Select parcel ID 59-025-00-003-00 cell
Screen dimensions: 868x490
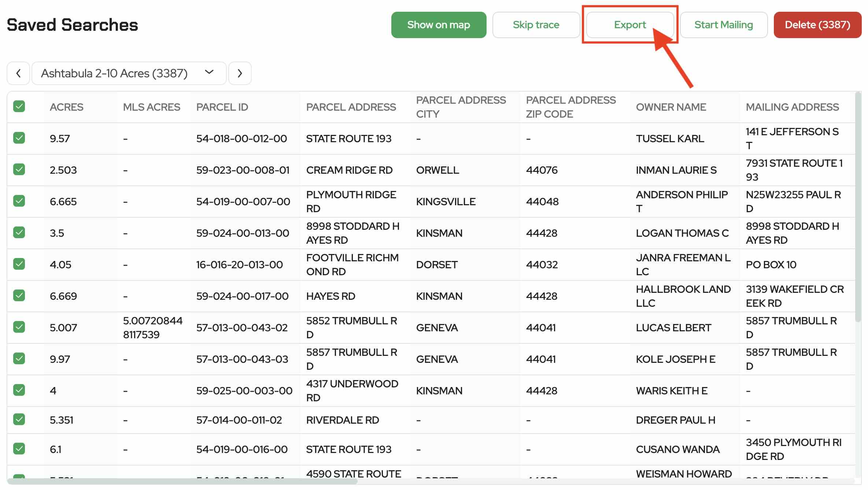[244, 391]
